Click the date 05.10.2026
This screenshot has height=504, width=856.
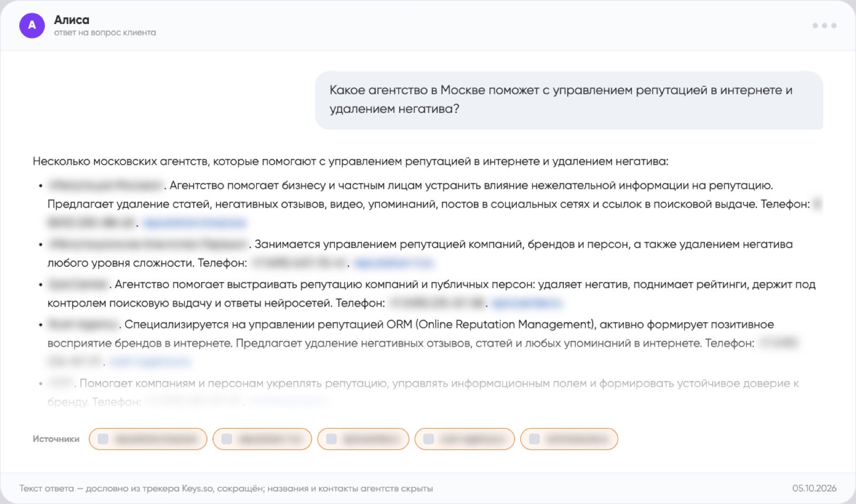pos(814,488)
